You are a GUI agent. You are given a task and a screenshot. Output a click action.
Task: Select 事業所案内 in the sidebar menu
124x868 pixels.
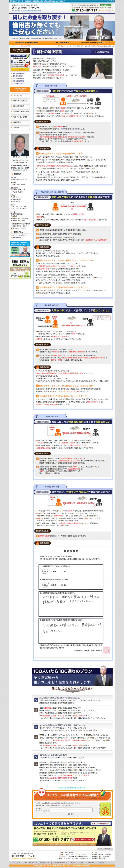click(20, 122)
